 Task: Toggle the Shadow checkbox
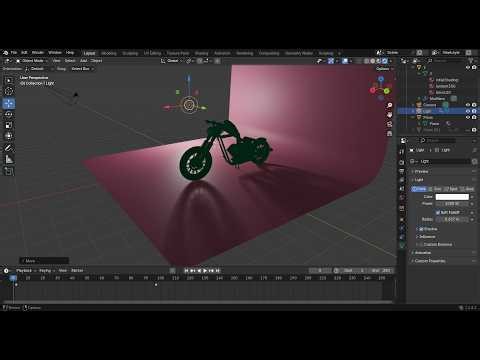click(x=421, y=229)
